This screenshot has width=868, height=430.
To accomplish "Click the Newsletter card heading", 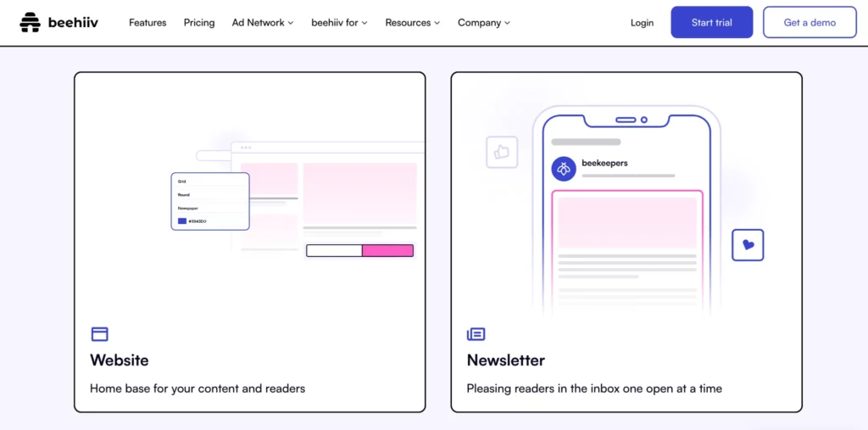I will 506,360.
